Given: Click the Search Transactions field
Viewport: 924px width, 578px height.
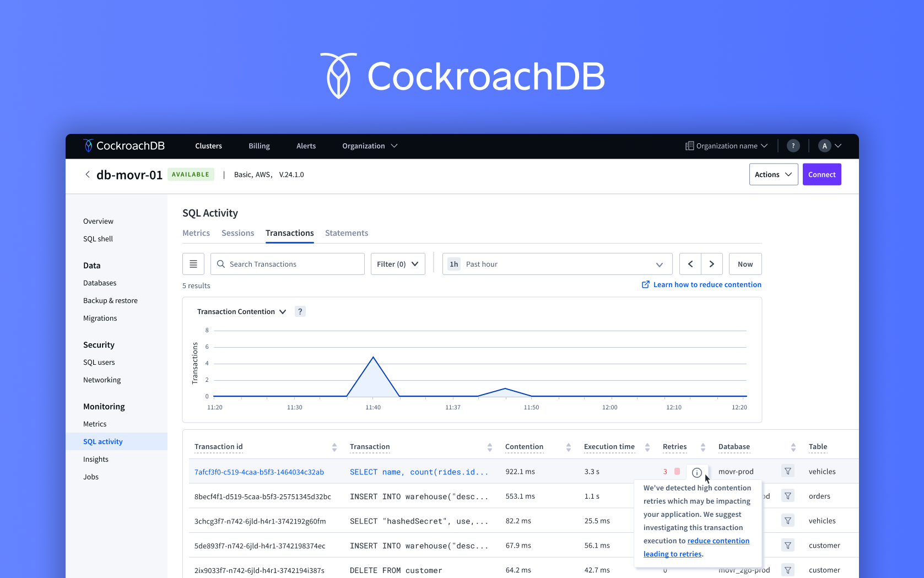Looking at the screenshot, I should pos(288,264).
